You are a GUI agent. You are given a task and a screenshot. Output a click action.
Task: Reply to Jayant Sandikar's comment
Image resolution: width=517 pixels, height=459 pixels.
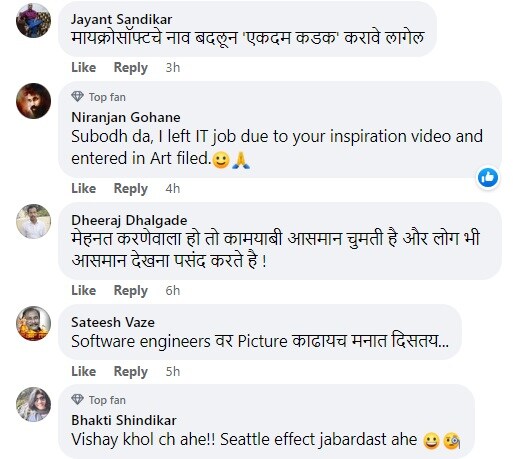pos(131,68)
